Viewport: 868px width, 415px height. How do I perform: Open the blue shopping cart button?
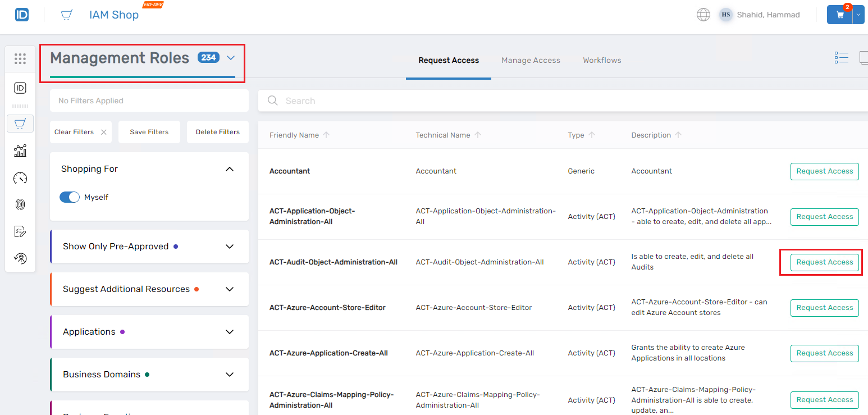840,15
